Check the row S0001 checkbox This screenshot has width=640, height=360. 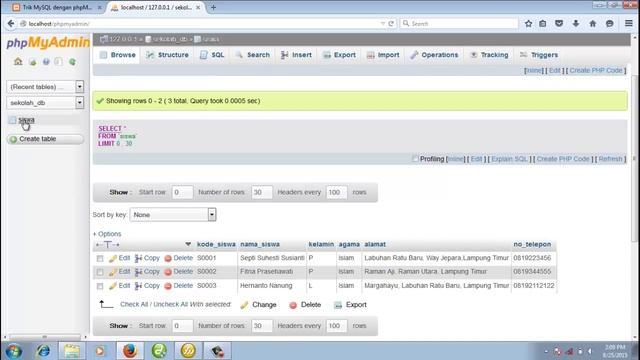point(100,258)
